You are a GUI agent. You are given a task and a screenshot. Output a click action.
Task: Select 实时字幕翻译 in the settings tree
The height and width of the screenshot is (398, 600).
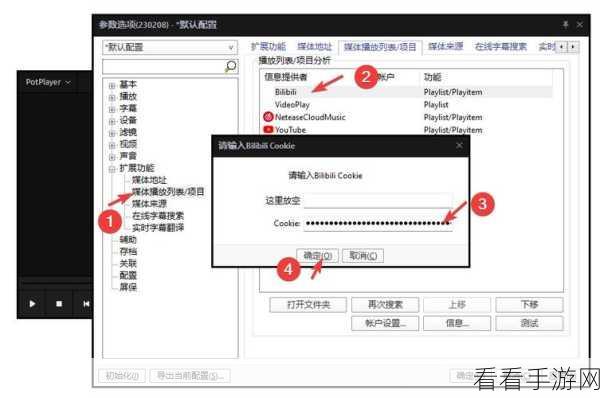(x=158, y=228)
